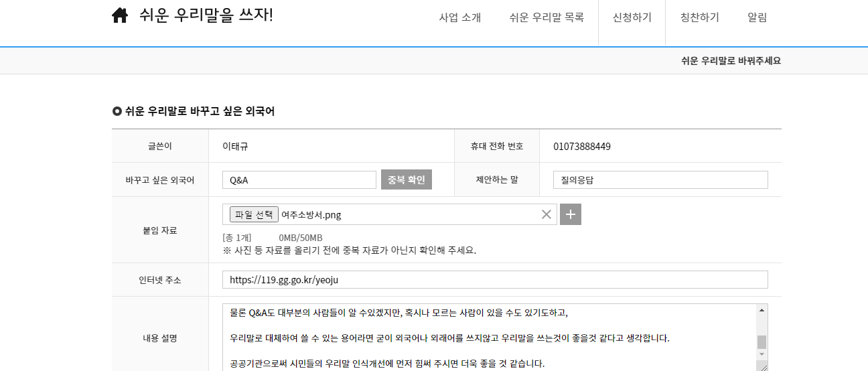Open the 칭찬하기 menu item
This screenshot has height=371, width=868.
coord(699,18)
